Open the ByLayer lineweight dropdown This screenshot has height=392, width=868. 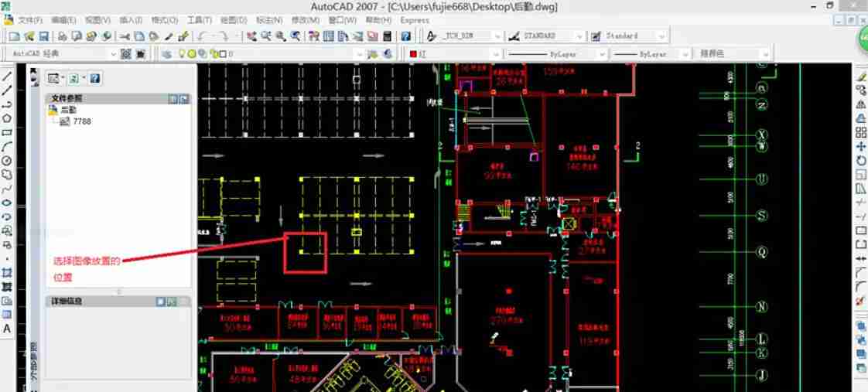tap(684, 53)
